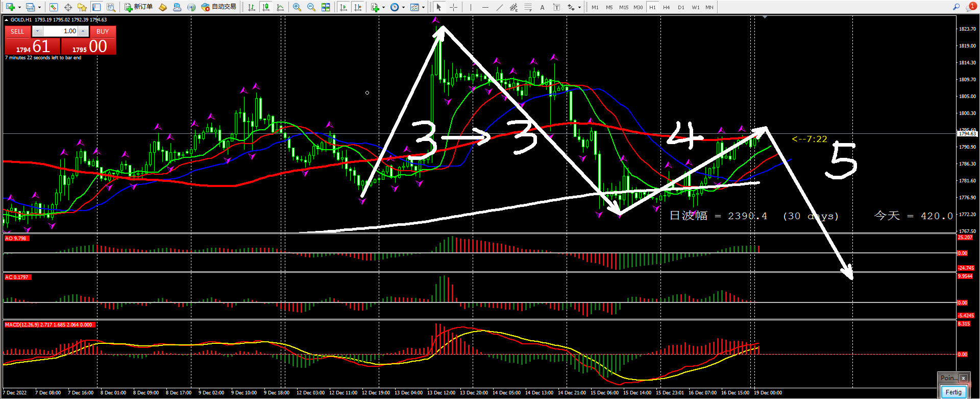
Task: Switch to M15 timeframe
Action: pyautogui.click(x=624, y=7)
